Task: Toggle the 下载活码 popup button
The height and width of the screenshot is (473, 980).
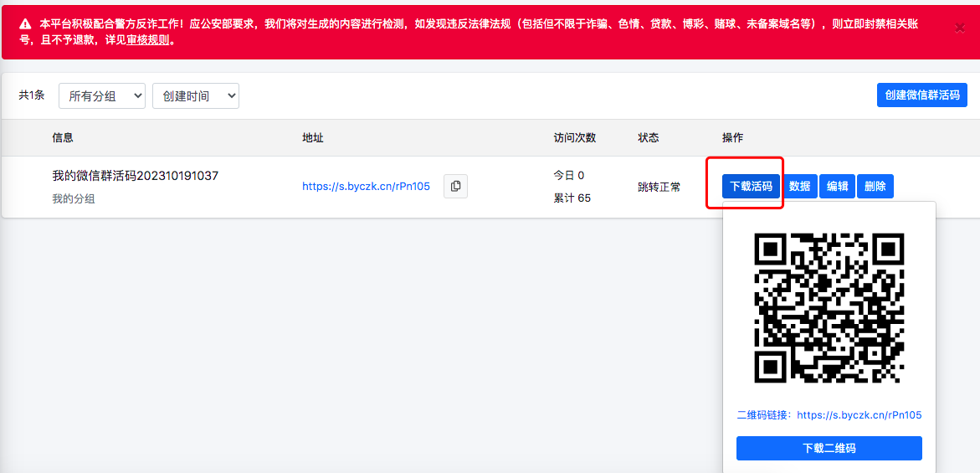Action: [751, 187]
